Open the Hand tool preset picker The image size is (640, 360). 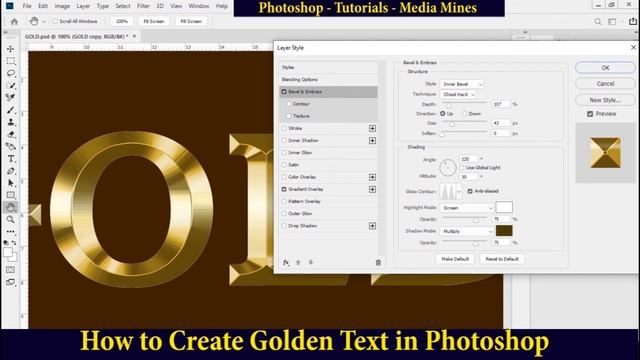(44, 22)
